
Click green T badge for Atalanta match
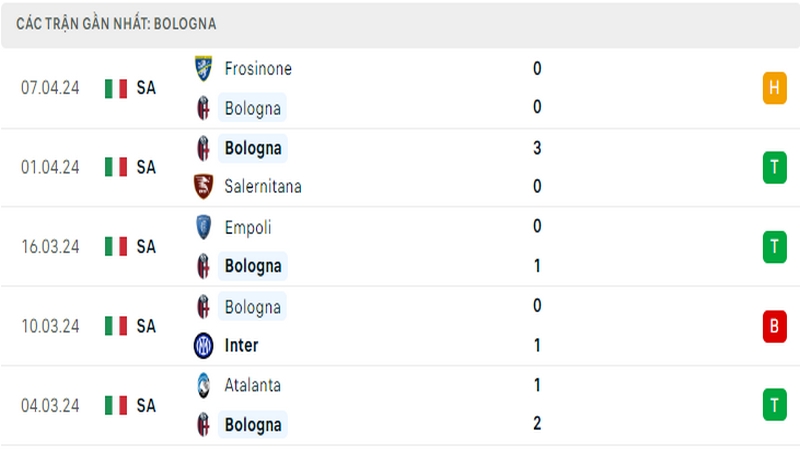point(774,405)
